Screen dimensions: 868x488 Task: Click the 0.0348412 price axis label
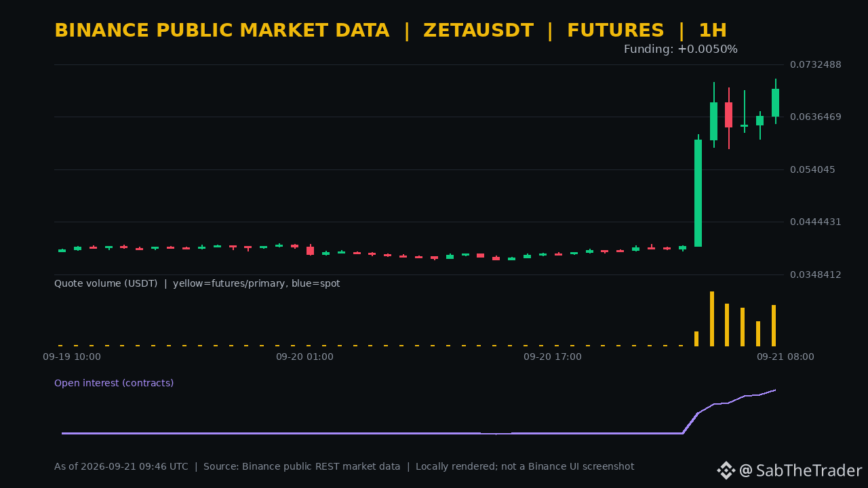click(816, 274)
